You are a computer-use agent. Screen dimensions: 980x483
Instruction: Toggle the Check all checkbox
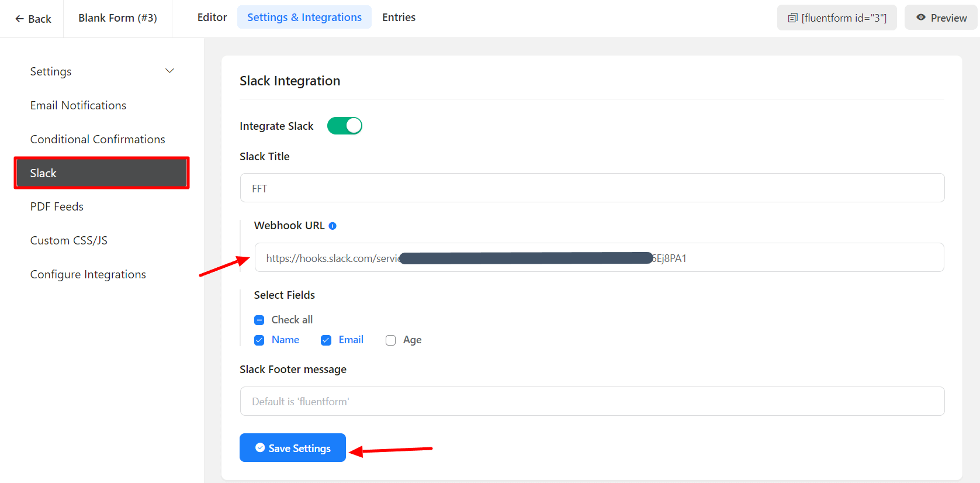[259, 320]
